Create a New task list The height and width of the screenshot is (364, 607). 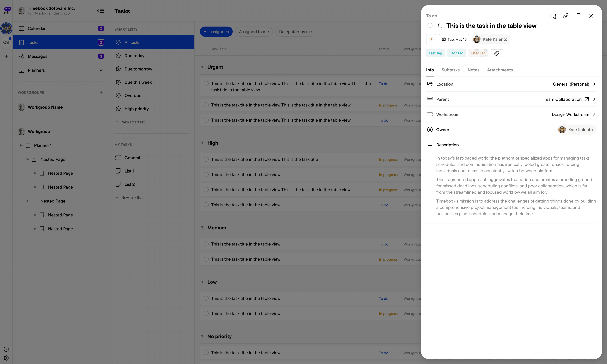coord(129,198)
